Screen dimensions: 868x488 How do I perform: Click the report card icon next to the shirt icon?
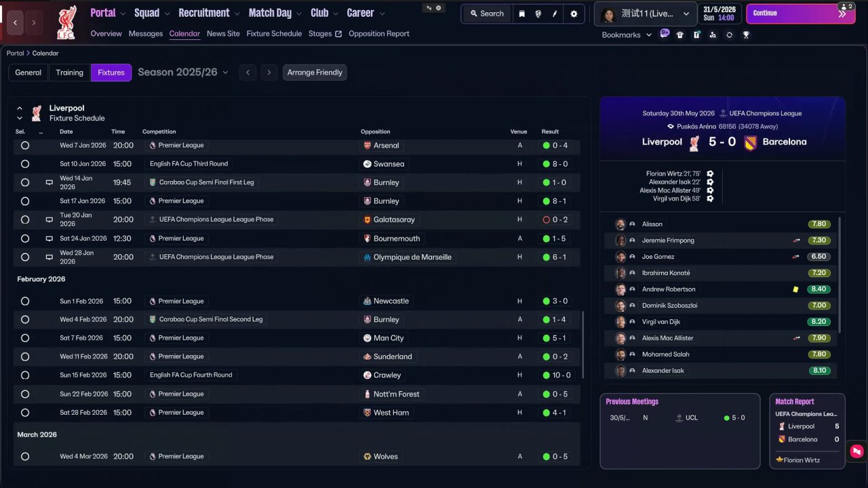pyautogui.click(x=696, y=35)
